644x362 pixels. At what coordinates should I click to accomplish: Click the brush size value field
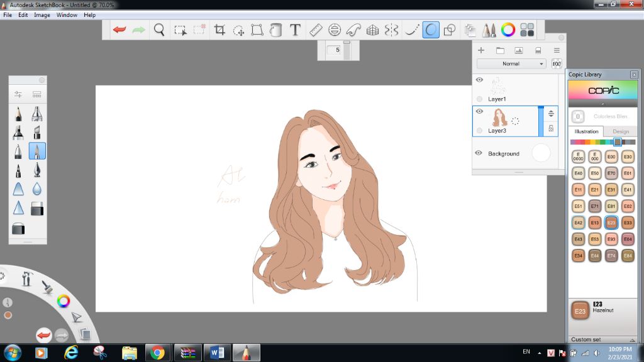[335, 50]
